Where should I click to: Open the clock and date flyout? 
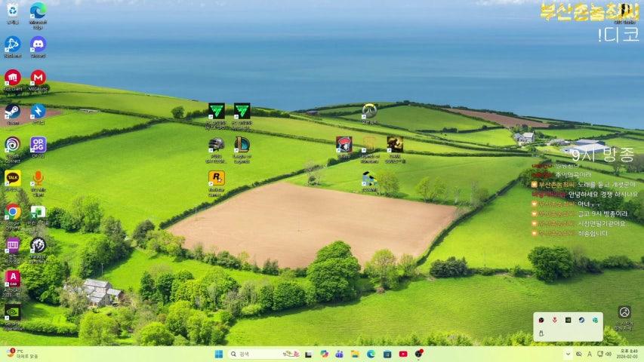[x=627, y=354]
